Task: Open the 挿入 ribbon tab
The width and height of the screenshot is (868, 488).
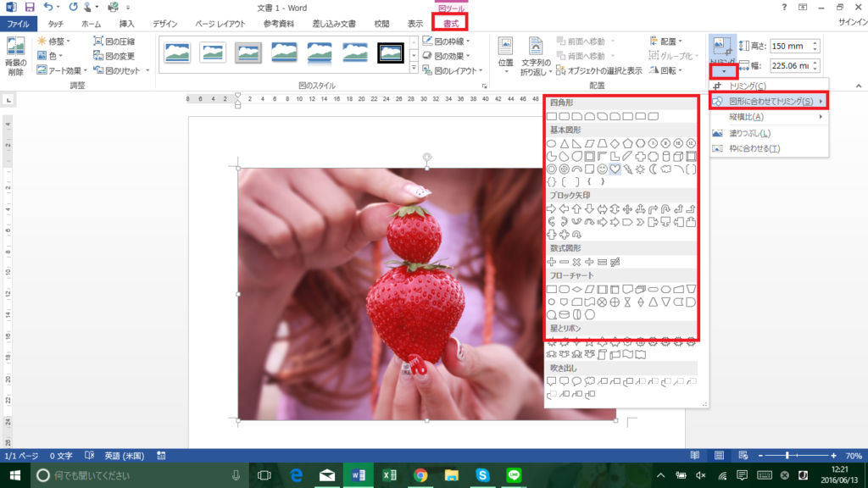Action: click(127, 24)
